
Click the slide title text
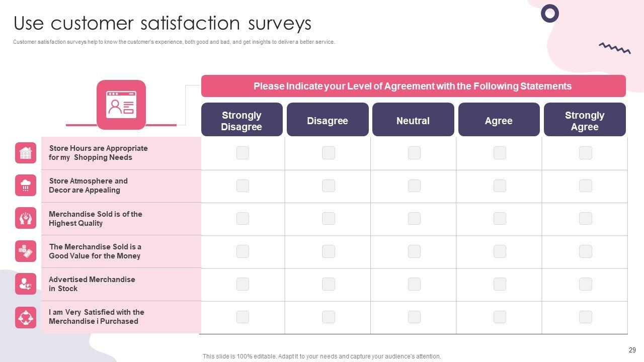tap(163, 24)
